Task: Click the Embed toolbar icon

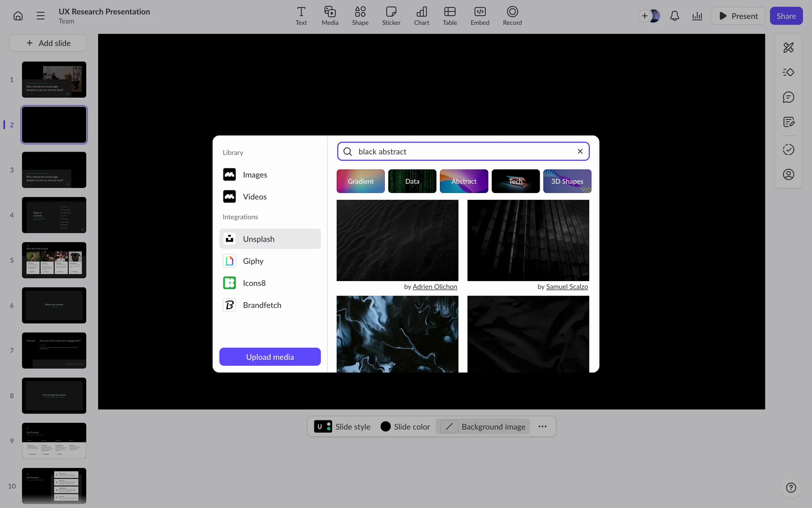Action: point(480,16)
